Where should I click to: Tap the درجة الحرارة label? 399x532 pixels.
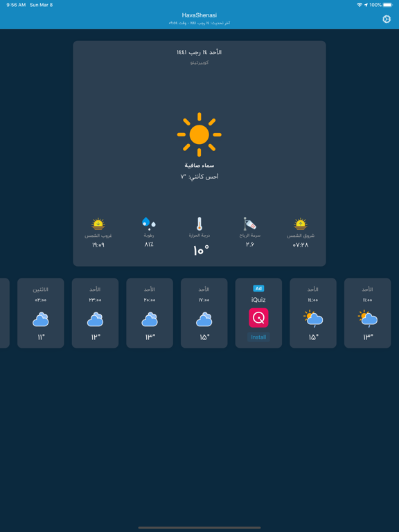pos(199,235)
